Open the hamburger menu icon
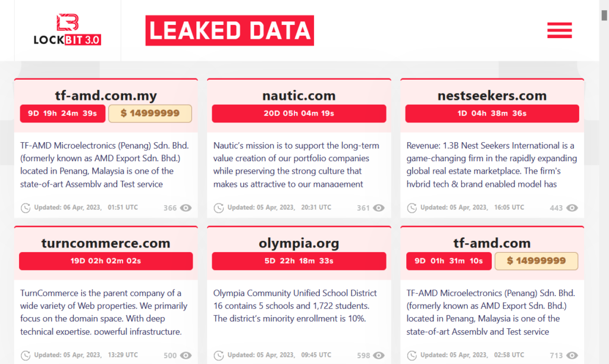Viewport: 609px width, 364px height. (559, 30)
